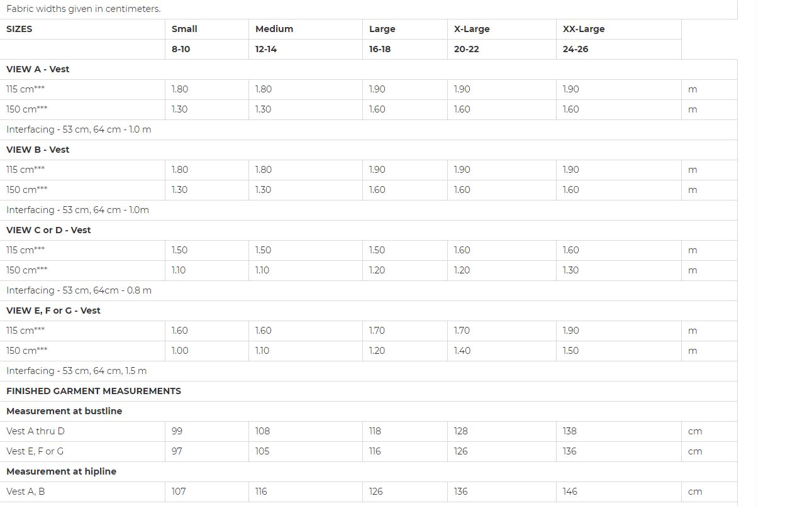Image resolution: width=812 pixels, height=506 pixels.
Task: Click the VIEW B - Vest heading
Action: point(38,150)
